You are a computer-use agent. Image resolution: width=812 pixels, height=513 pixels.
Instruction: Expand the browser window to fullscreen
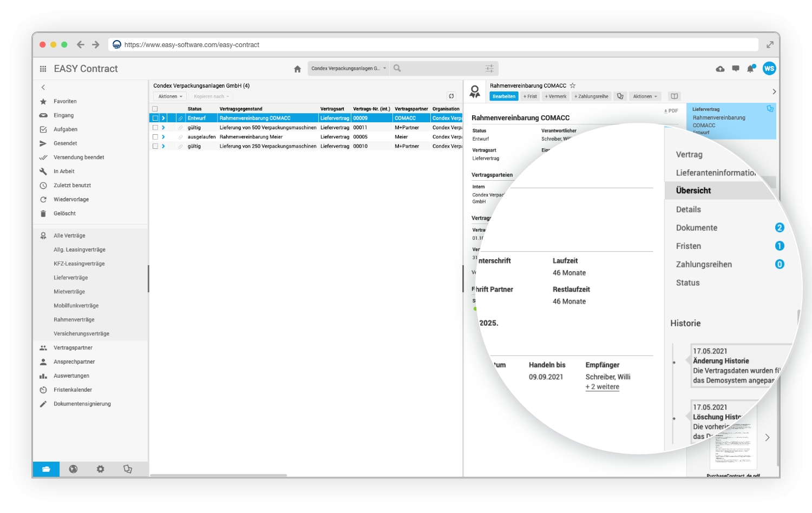pyautogui.click(x=770, y=44)
